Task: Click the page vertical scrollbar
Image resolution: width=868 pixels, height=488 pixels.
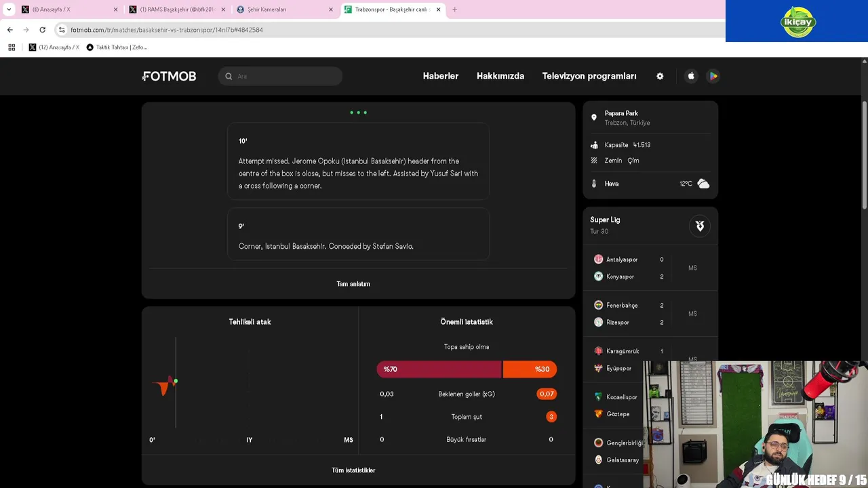Action: pos(864,156)
